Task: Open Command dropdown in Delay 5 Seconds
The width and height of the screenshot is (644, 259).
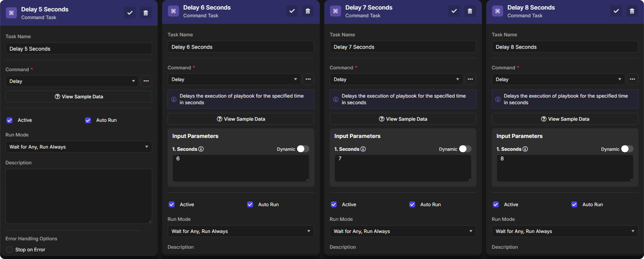Action: tap(72, 81)
